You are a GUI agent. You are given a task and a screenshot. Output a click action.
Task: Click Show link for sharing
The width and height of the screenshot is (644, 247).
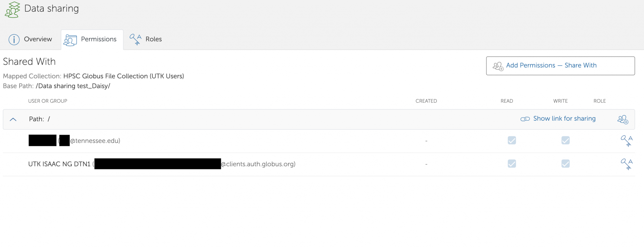point(564,119)
